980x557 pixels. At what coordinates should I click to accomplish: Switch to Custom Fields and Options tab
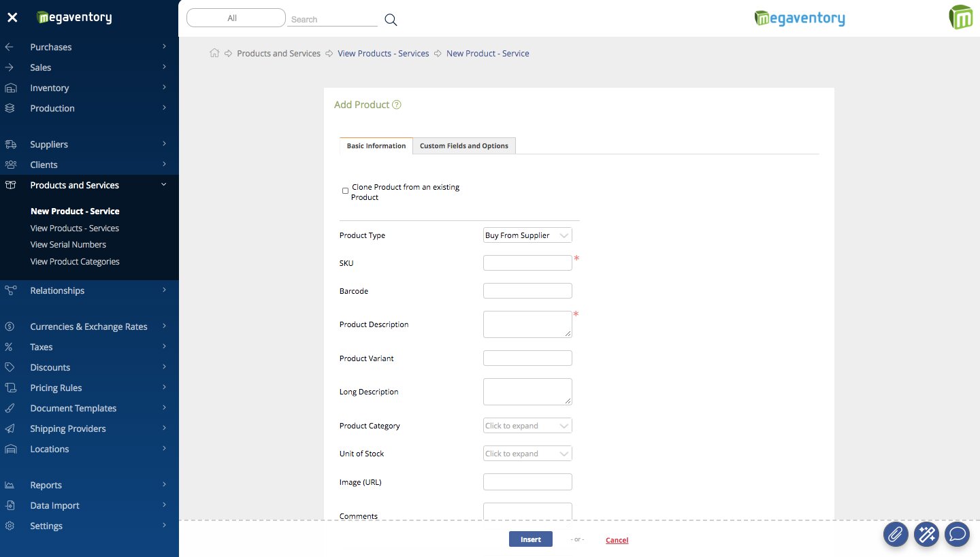pos(463,146)
